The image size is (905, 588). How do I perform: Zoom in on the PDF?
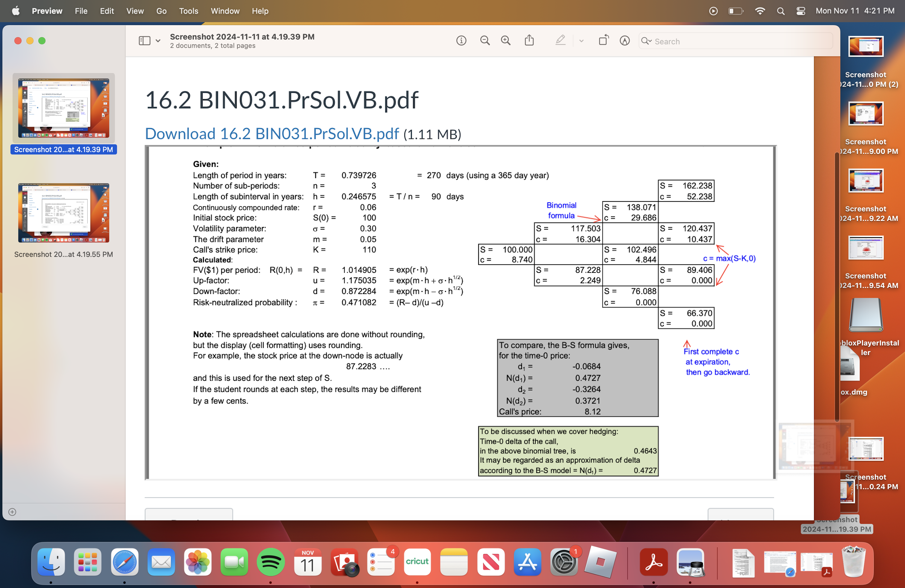(505, 40)
